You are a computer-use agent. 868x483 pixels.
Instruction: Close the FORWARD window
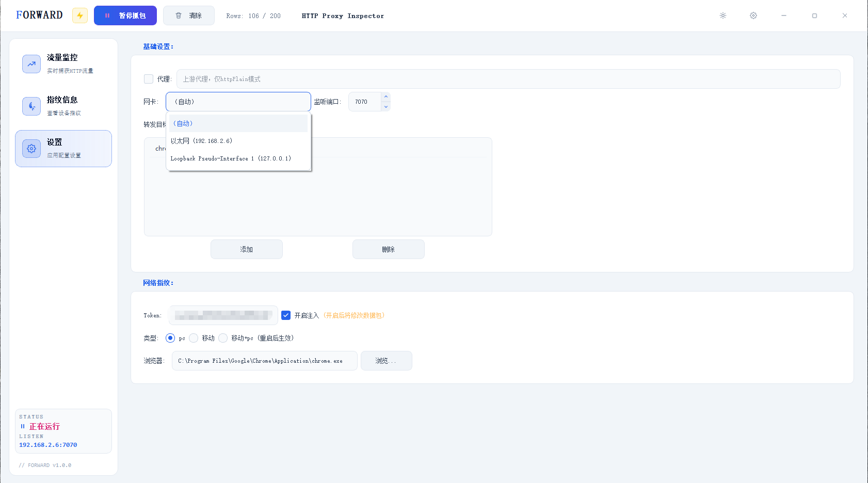[x=845, y=15]
